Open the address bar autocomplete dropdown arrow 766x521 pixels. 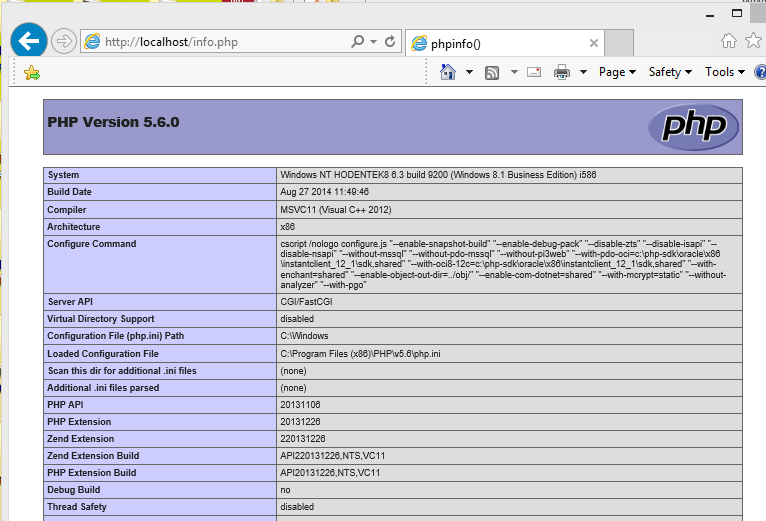pyautogui.click(x=373, y=42)
